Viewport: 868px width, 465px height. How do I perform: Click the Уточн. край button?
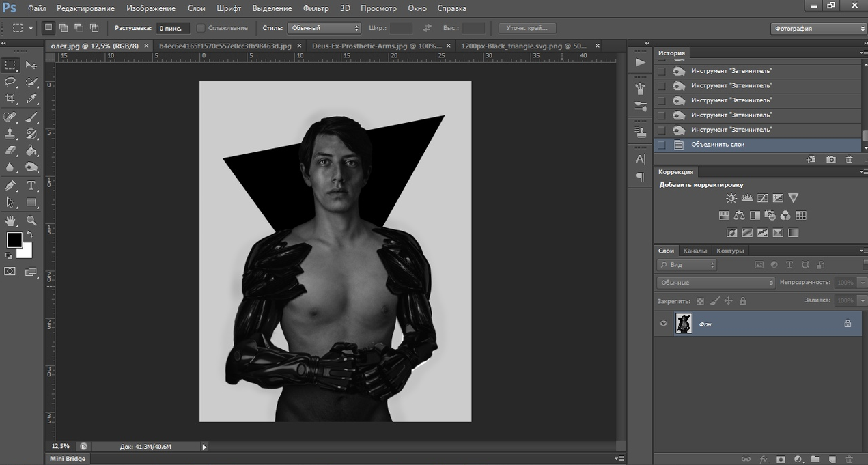coord(527,28)
